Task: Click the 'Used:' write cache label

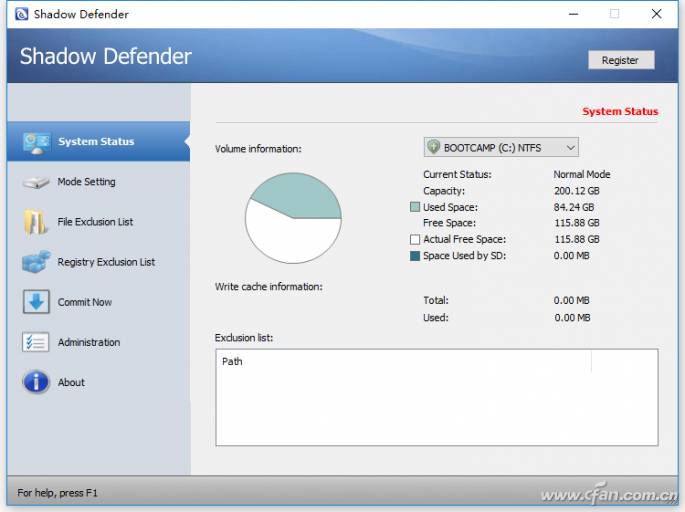Action: click(x=436, y=318)
